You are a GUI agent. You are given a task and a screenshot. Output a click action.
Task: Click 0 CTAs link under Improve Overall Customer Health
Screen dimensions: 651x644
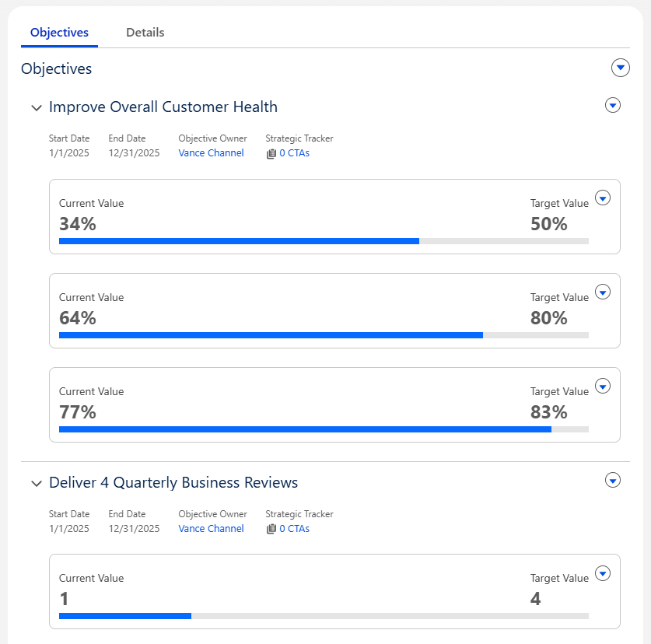pyautogui.click(x=294, y=153)
